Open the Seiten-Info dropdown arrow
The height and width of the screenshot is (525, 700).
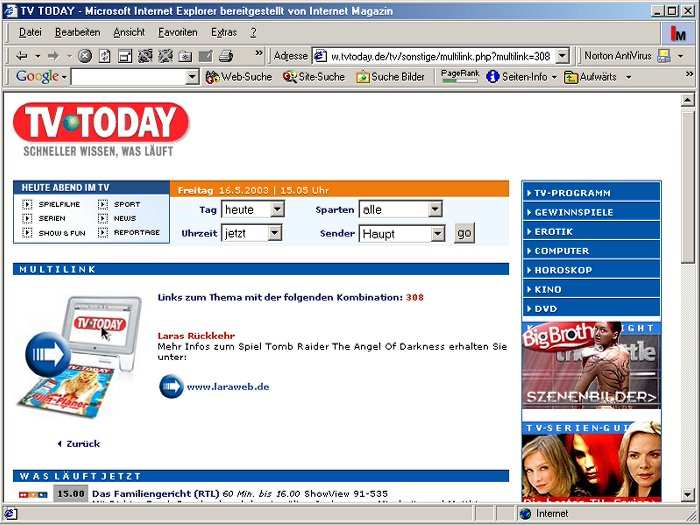pyautogui.click(x=554, y=77)
